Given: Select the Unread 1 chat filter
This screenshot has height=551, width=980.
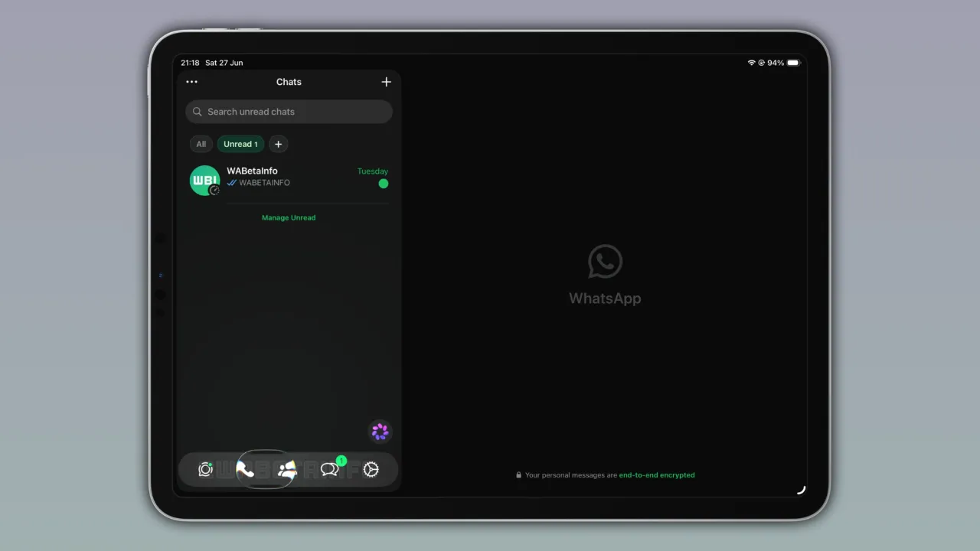Looking at the screenshot, I should (240, 144).
